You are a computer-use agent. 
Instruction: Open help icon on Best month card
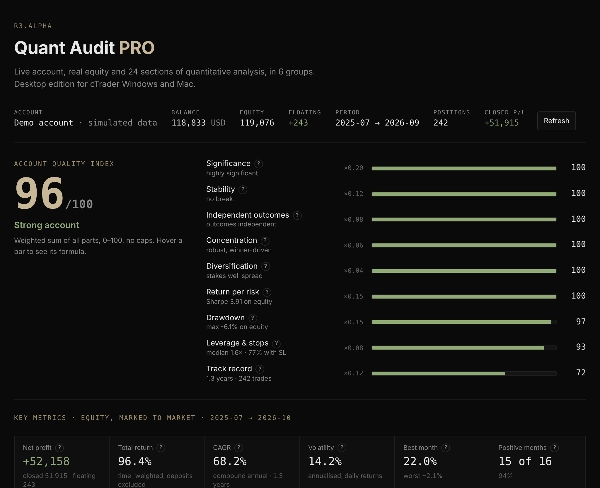pyautogui.click(x=445, y=447)
